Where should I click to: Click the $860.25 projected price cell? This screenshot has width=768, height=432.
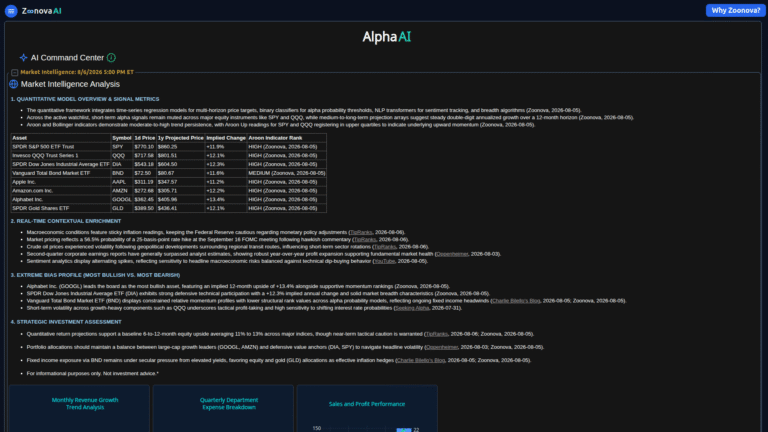pyautogui.click(x=180, y=147)
